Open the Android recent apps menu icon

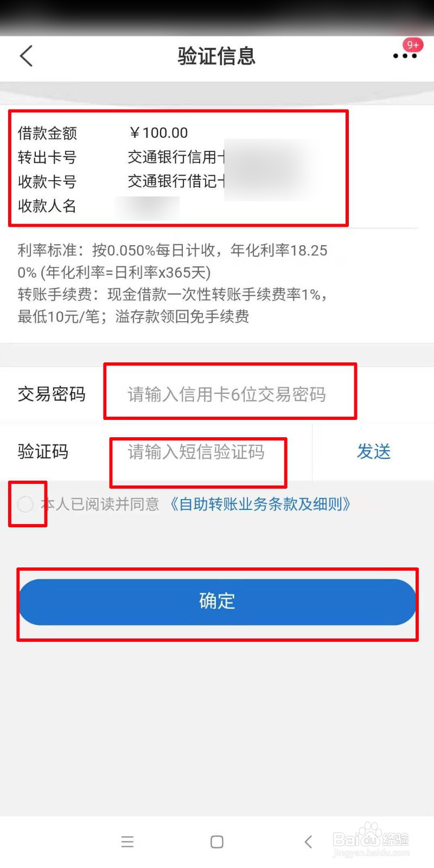click(127, 841)
